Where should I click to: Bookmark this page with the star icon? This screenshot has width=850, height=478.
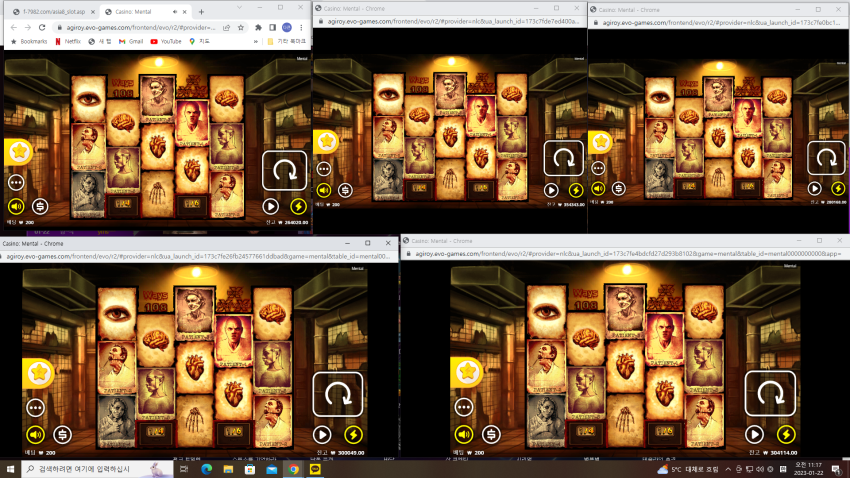click(241, 28)
